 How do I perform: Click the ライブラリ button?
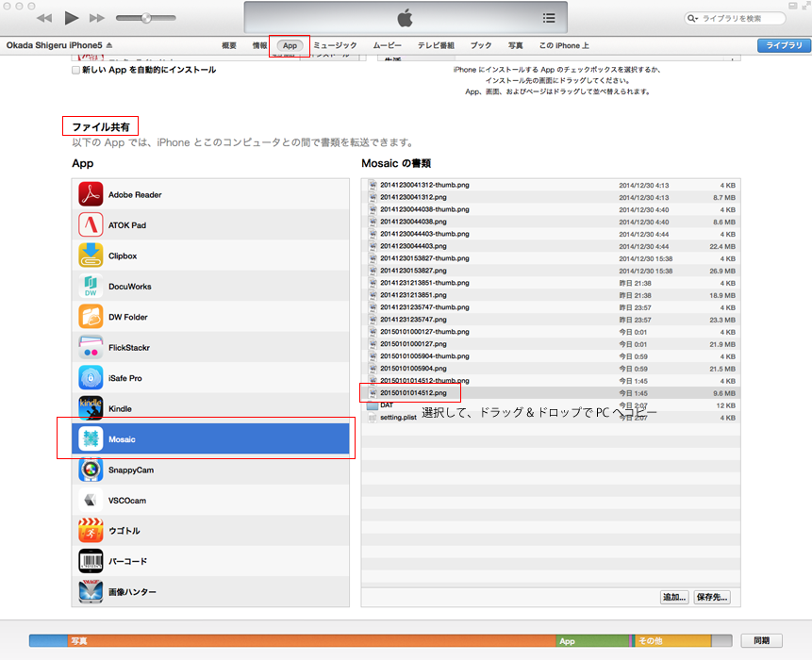pos(784,45)
